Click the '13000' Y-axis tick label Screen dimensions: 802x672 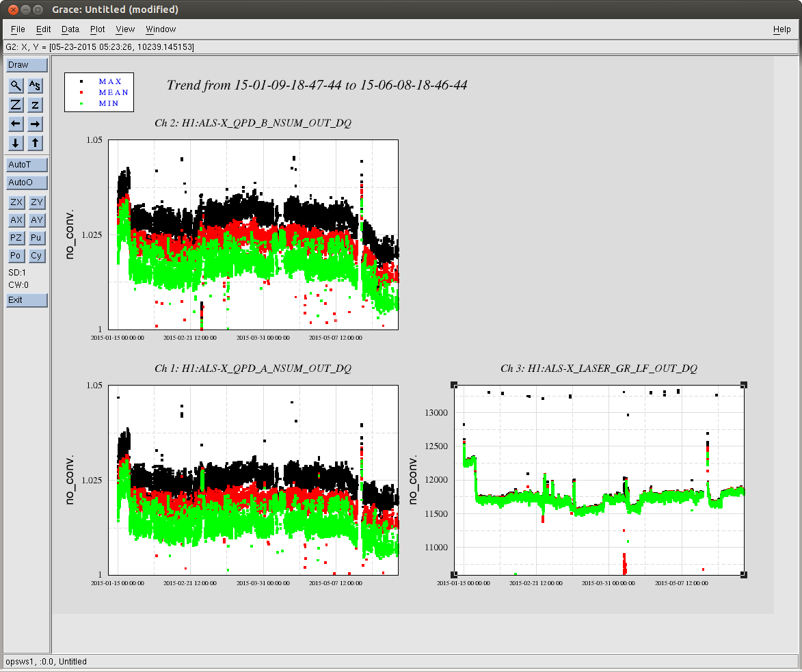(x=436, y=413)
